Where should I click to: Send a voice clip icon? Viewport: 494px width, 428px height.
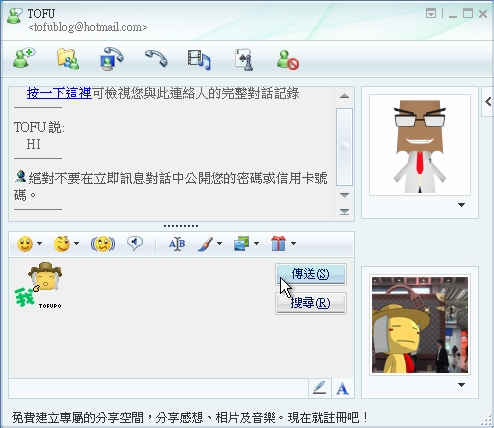(135, 243)
